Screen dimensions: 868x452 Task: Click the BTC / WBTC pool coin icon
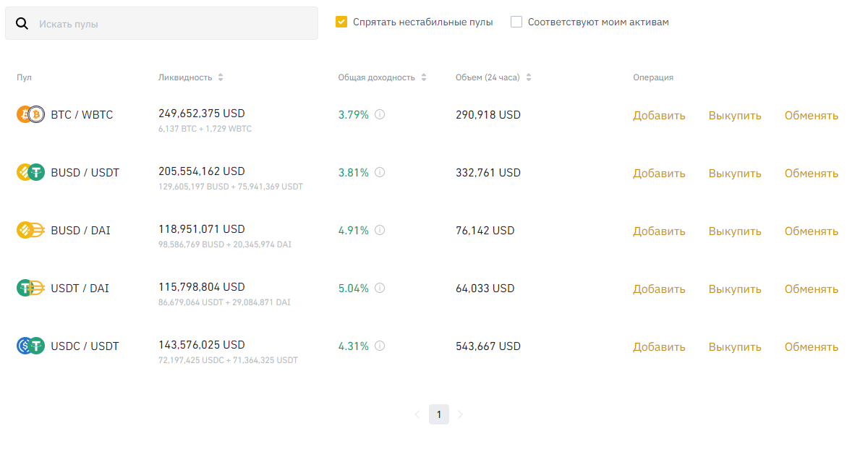coord(30,114)
